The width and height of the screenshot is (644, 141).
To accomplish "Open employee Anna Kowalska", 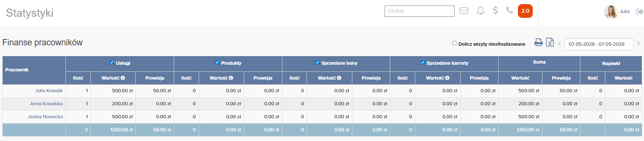I will click(47, 104).
